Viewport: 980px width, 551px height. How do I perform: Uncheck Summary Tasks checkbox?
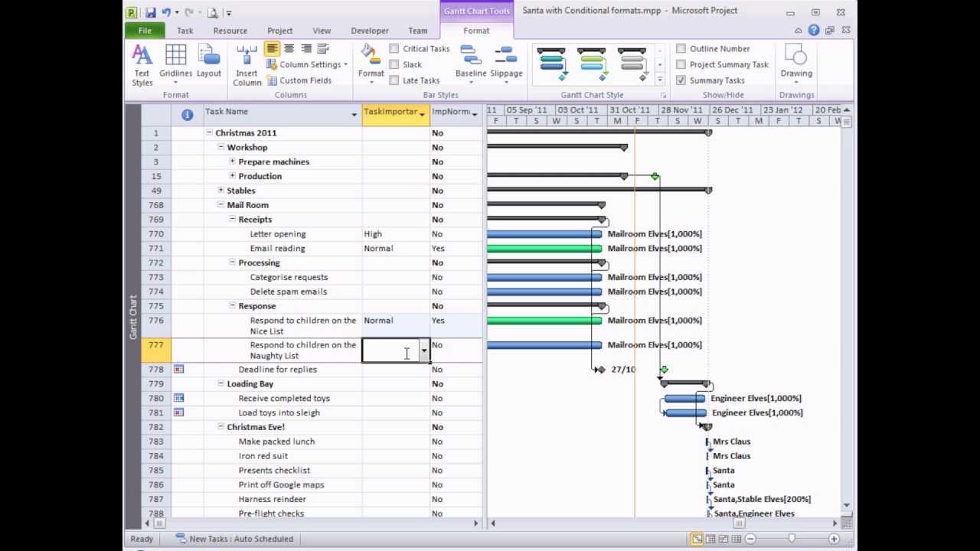pos(681,80)
